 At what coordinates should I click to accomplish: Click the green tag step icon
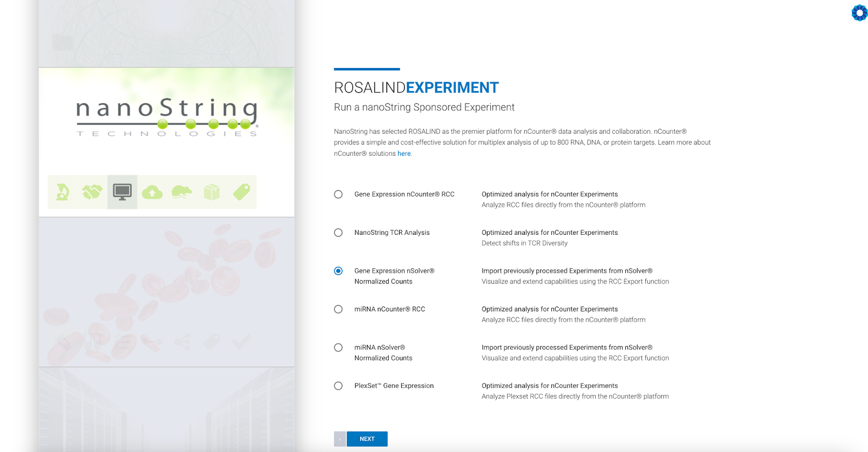(x=242, y=192)
